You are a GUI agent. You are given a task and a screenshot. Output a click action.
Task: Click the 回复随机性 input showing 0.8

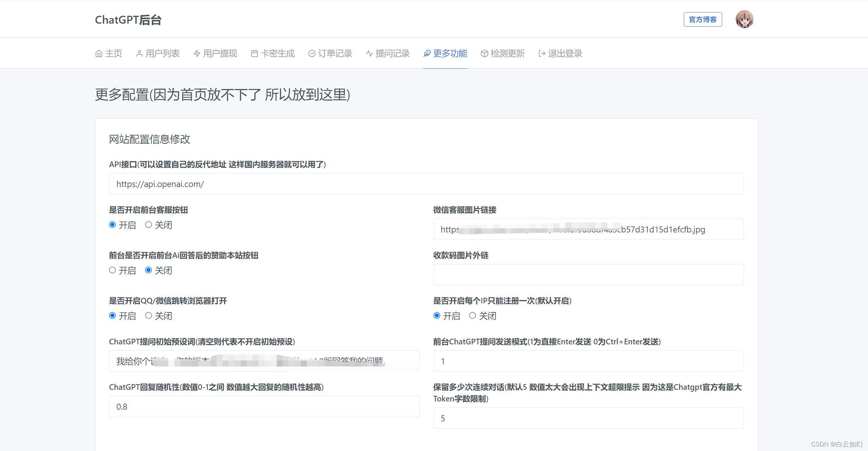264,407
